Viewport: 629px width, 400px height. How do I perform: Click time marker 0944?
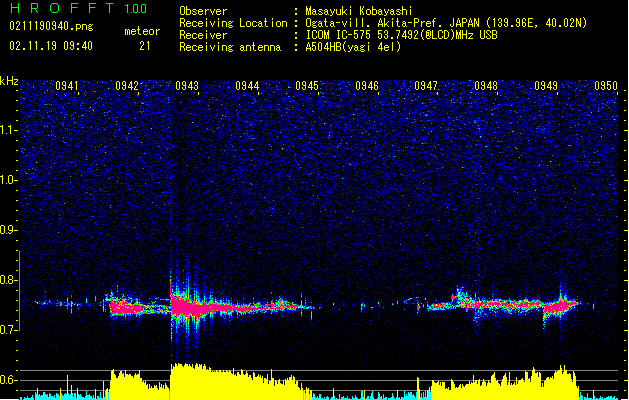[x=247, y=86]
